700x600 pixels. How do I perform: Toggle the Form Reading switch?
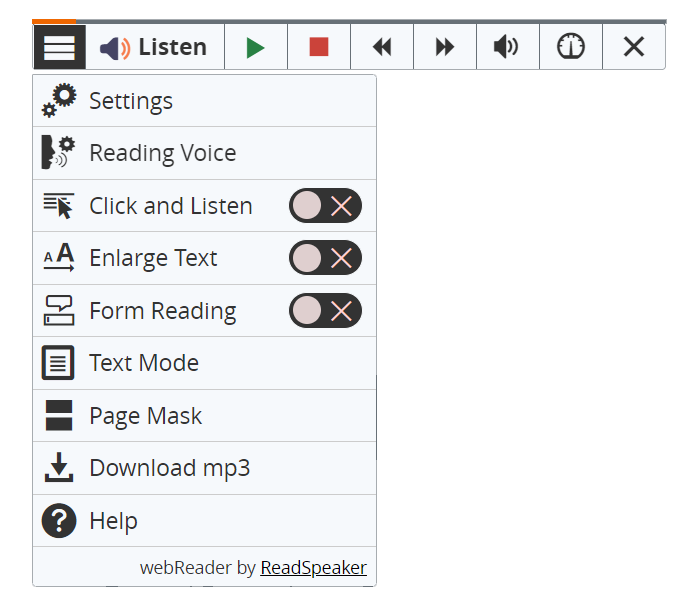[x=325, y=310]
